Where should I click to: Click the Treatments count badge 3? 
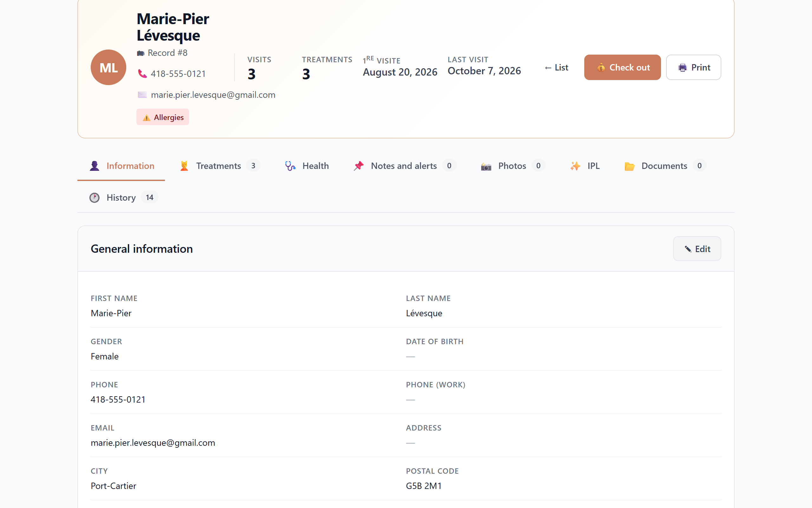click(253, 166)
